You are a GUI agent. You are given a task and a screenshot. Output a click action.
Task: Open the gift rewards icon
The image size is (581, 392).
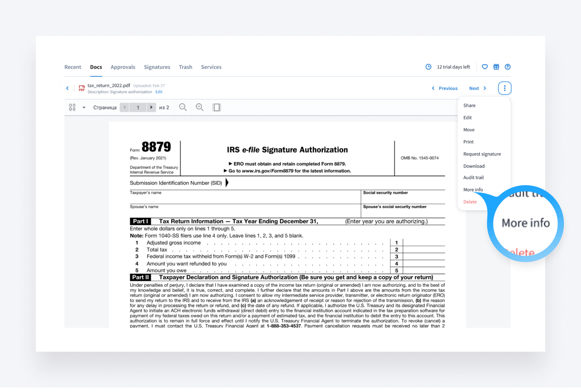496,67
